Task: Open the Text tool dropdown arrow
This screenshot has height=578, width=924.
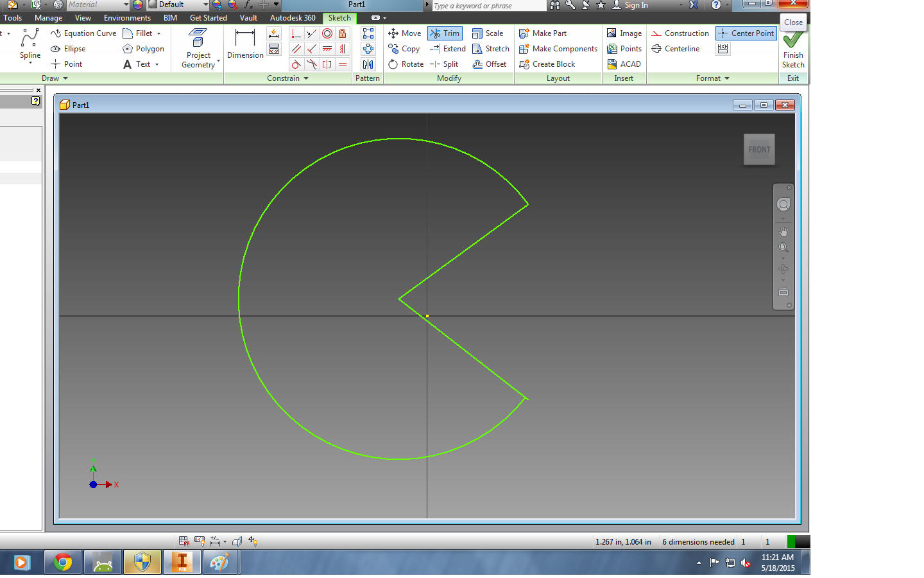Action: (157, 64)
